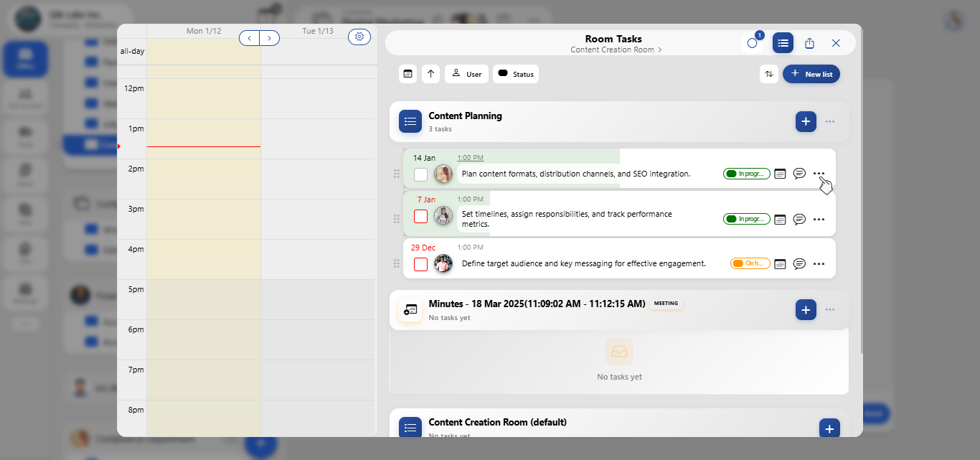This screenshot has width=980, height=460.
Task: Open the Status filter dropdown
Action: tap(516, 74)
